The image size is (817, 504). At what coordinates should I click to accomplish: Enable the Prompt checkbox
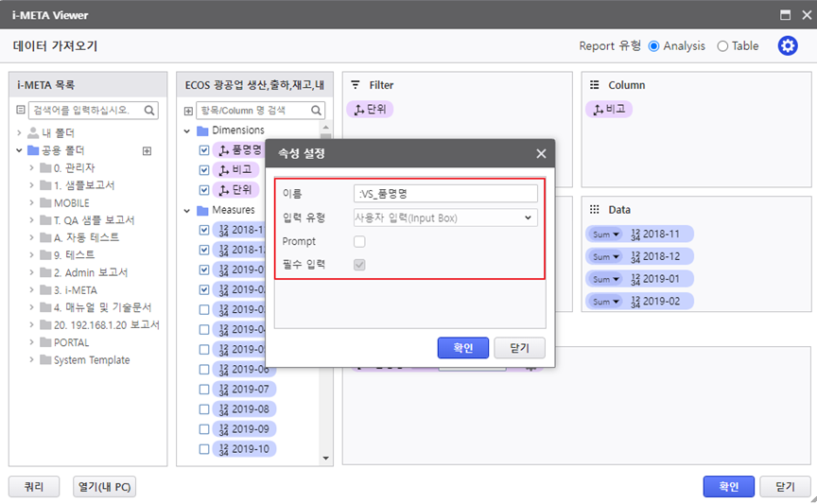(359, 242)
